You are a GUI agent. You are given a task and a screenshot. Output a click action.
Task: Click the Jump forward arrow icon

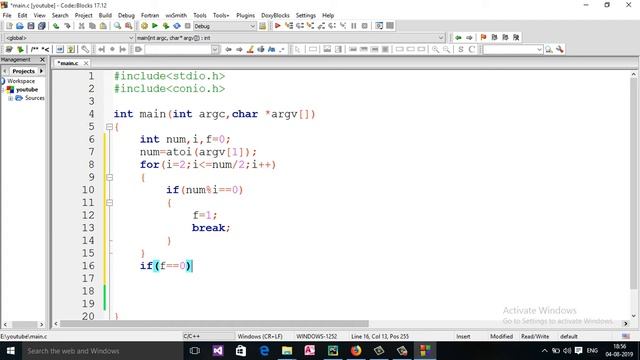[x=469, y=38]
